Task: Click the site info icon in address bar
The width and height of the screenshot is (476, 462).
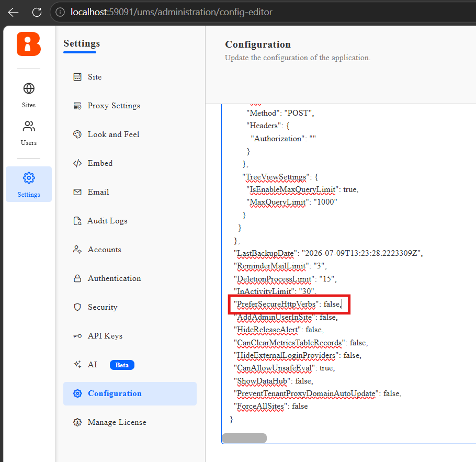Action: [x=60, y=12]
